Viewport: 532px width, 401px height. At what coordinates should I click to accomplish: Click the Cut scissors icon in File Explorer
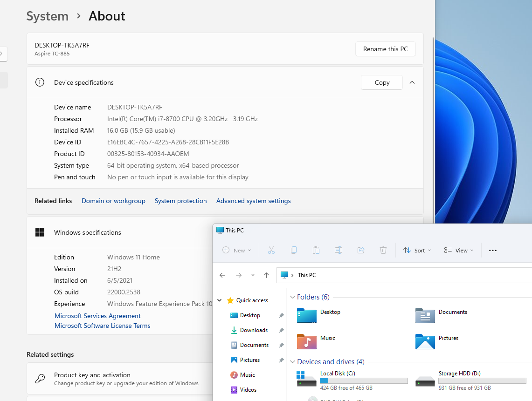[271, 250]
